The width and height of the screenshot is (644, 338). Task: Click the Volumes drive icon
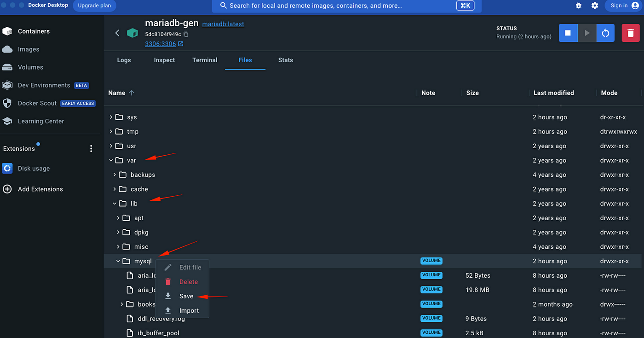[7, 67]
